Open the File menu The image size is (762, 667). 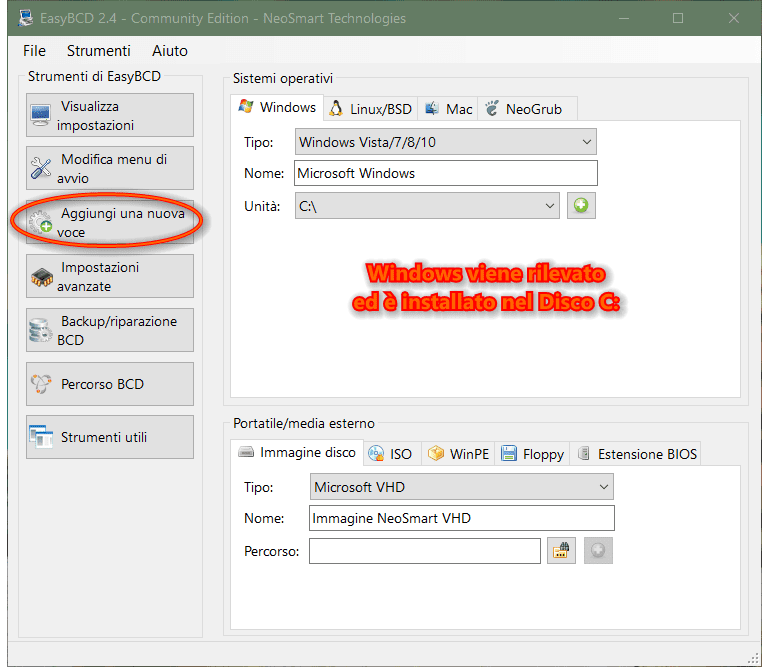[x=35, y=51]
